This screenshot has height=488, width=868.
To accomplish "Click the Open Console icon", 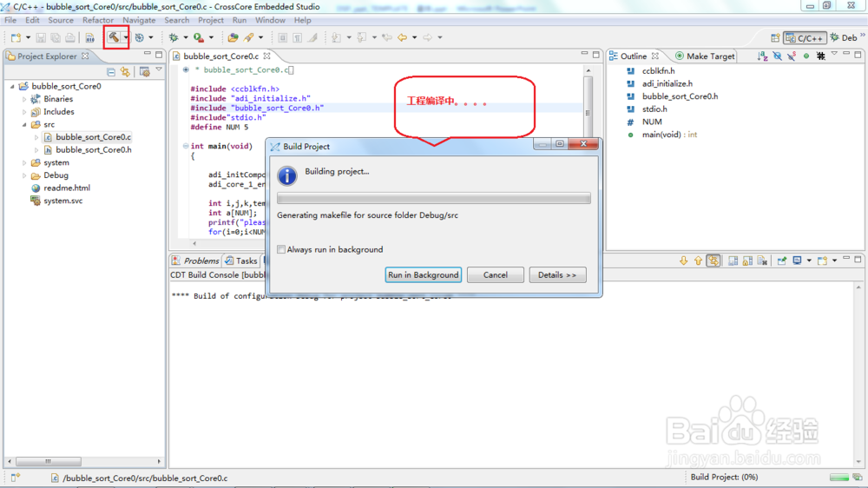I will point(823,260).
